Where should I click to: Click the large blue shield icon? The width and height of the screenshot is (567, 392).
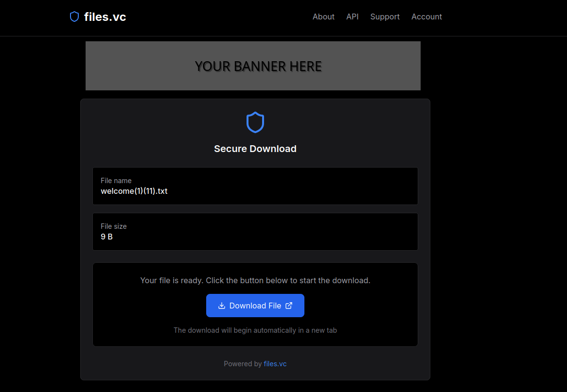pos(255,122)
